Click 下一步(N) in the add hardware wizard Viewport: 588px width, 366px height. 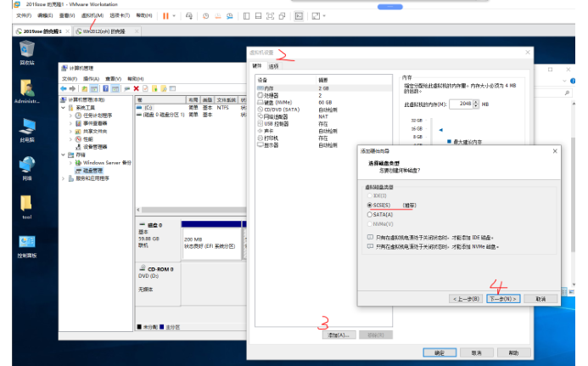[503, 299]
